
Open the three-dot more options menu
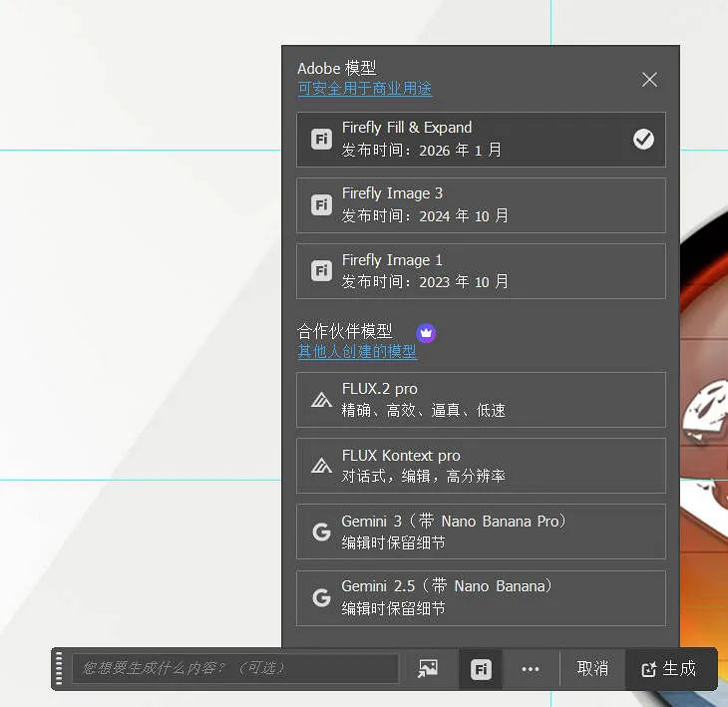point(531,669)
